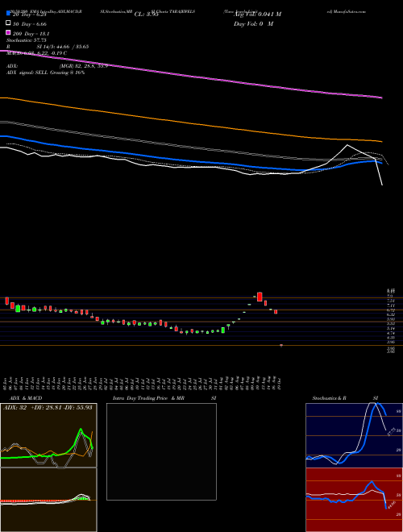Click the 'SI 14/3: 44.66 / 35.65' reading

[x=63, y=47]
